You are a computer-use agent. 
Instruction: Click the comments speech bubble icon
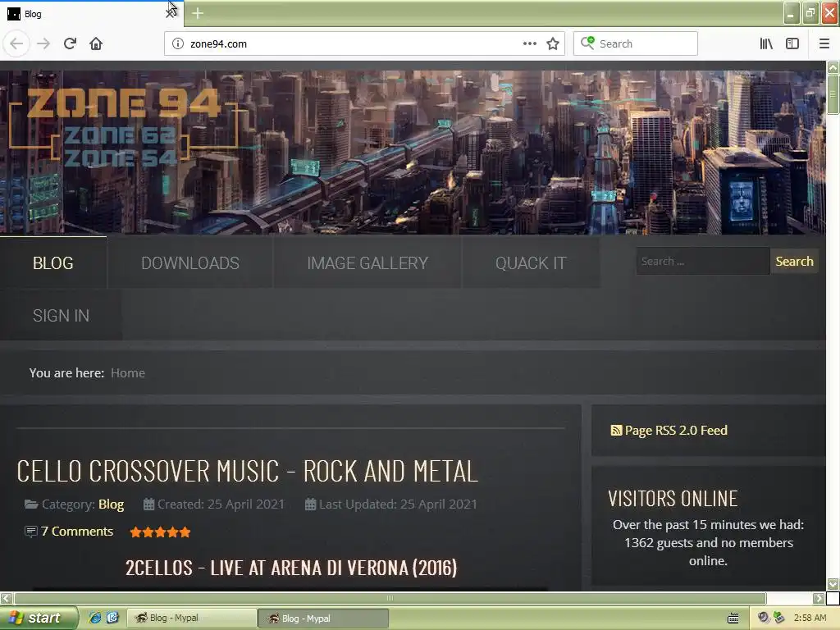[31, 532]
